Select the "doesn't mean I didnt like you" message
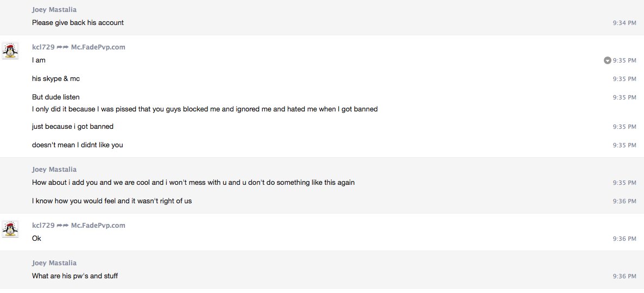Viewport: 644px width, 293px height. click(78, 145)
